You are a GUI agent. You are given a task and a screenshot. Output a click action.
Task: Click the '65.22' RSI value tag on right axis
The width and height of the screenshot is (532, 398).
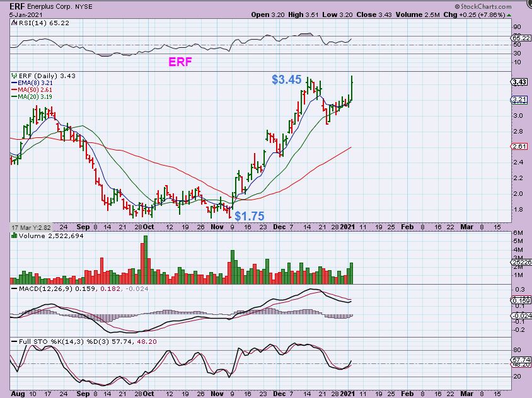[x=521, y=38]
